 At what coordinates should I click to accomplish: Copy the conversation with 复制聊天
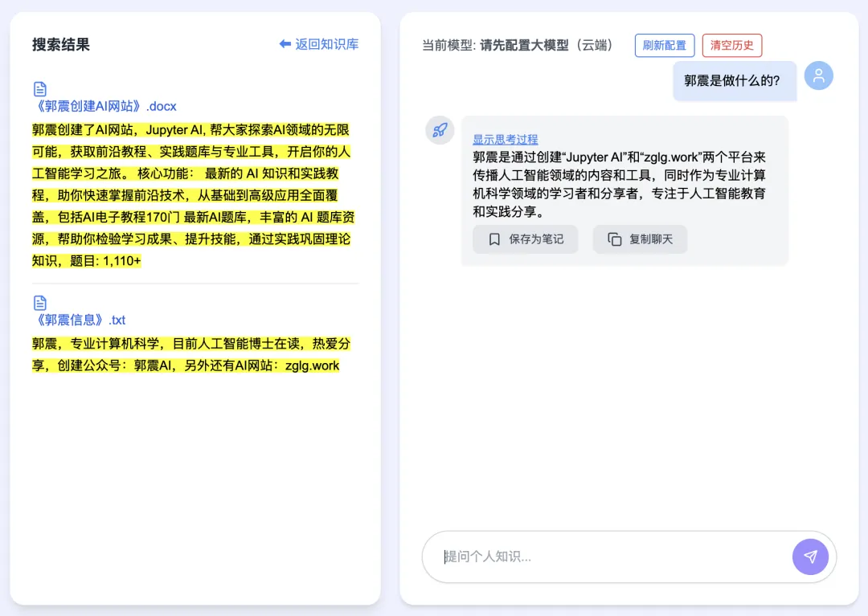[x=640, y=239]
